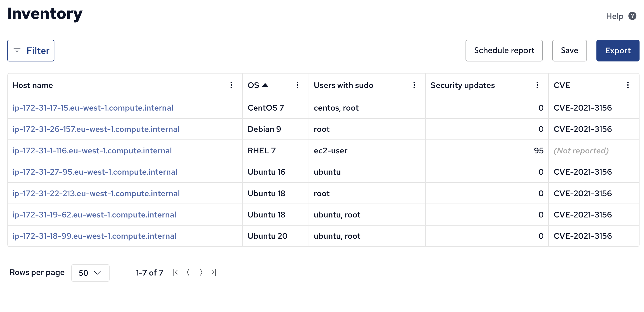Toggle the OS ascending sort arrow
Viewport: 644px width, 312px height.
pos(265,85)
